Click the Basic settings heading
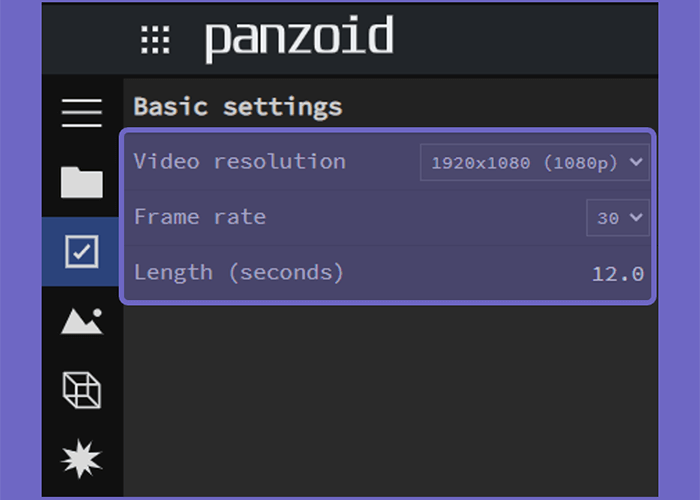This screenshot has height=500, width=700. [x=238, y=107]
